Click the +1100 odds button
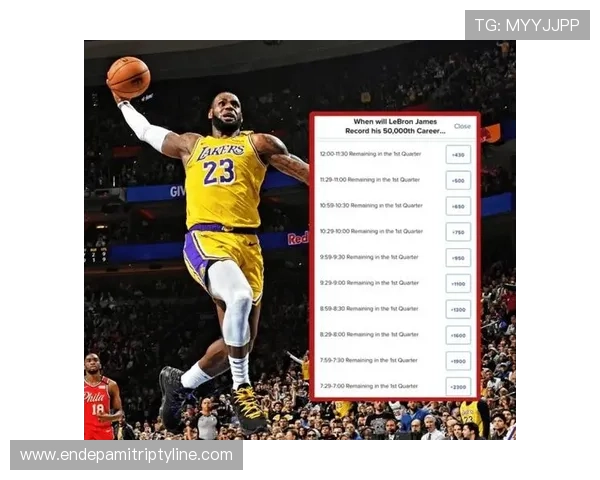Screen dimensions: 600x480 tap(458, 284)
